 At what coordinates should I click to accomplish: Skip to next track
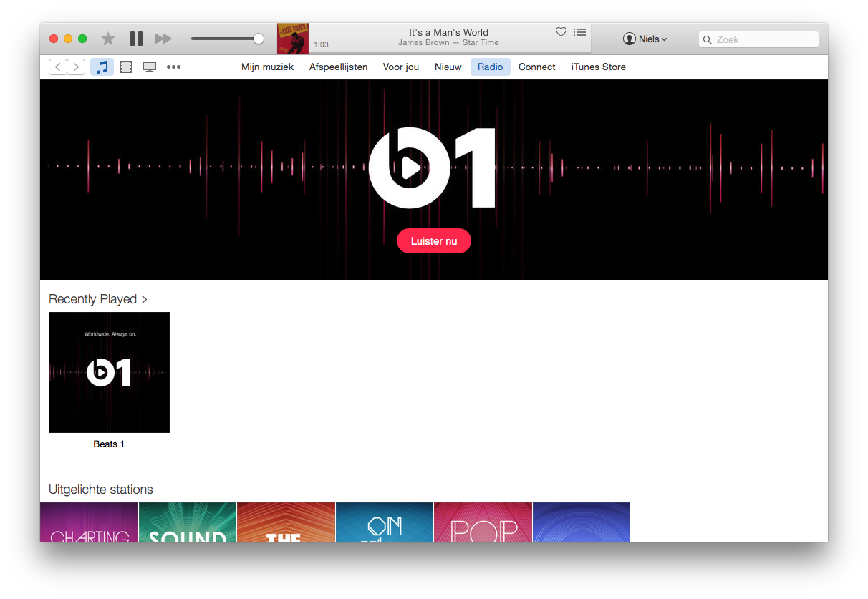click(163, 39)
